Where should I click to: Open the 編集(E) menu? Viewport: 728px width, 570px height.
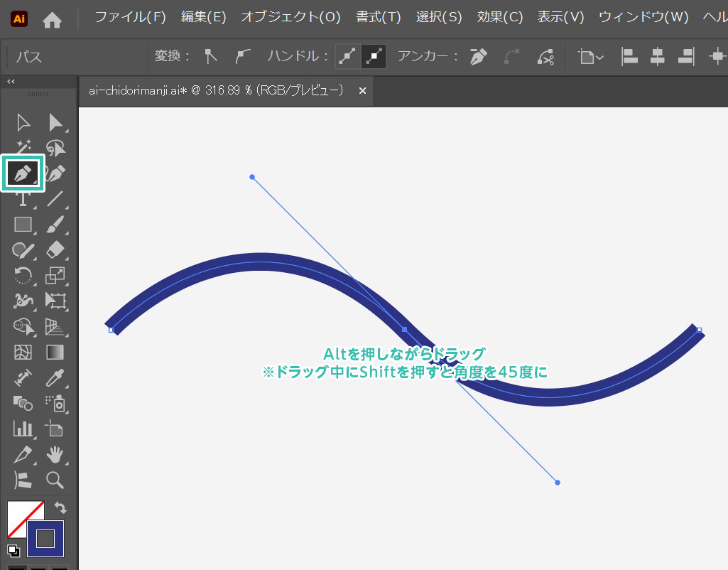pos(203,18)
